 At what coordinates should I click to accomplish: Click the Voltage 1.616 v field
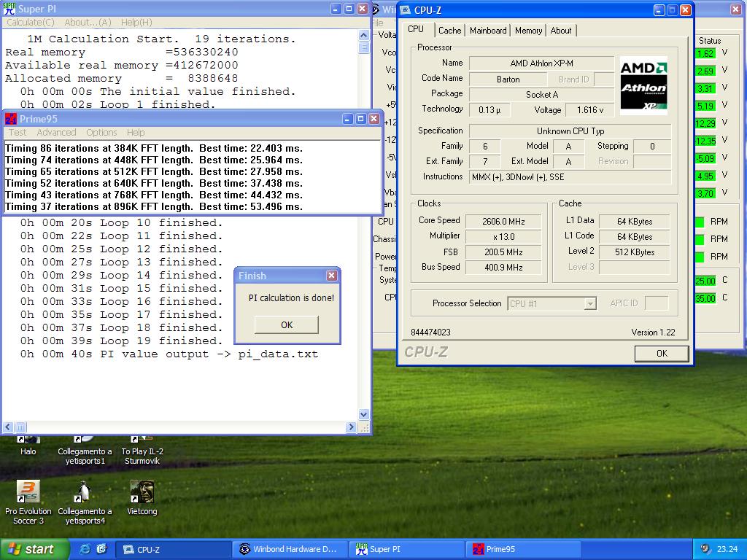point(589,110)
